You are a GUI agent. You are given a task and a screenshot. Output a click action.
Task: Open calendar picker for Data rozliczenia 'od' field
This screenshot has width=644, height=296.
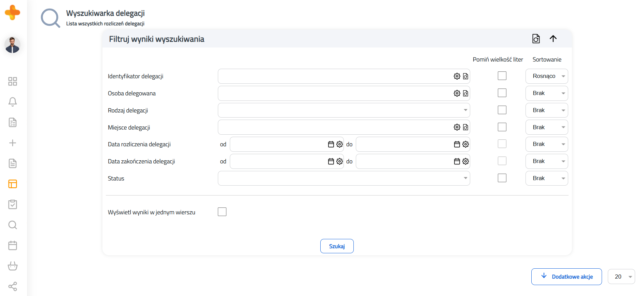tap(331, 144)
